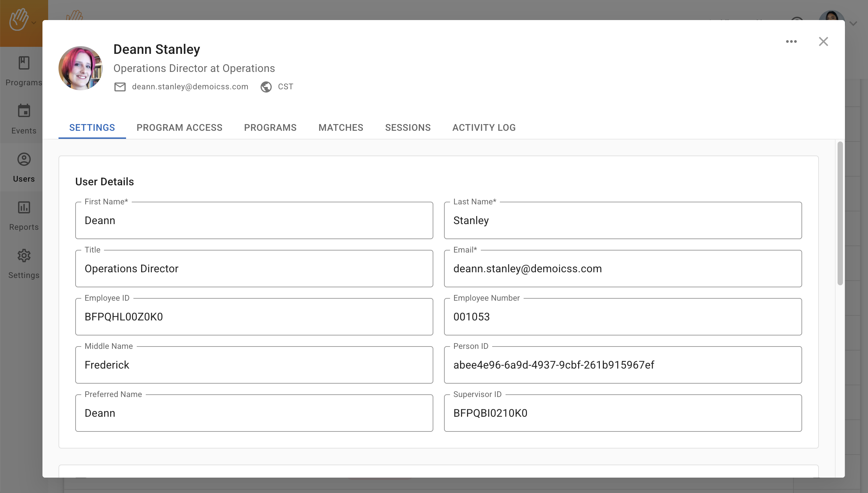Click the deann.stanley@demoicss.com header link
The width and height of the screenshot is (868, 493).
[190, 87]
